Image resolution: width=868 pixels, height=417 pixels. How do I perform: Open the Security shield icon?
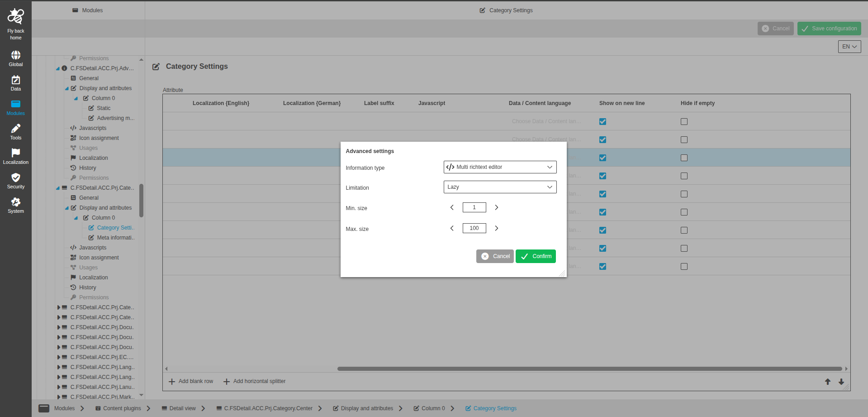tap(16, 177)
